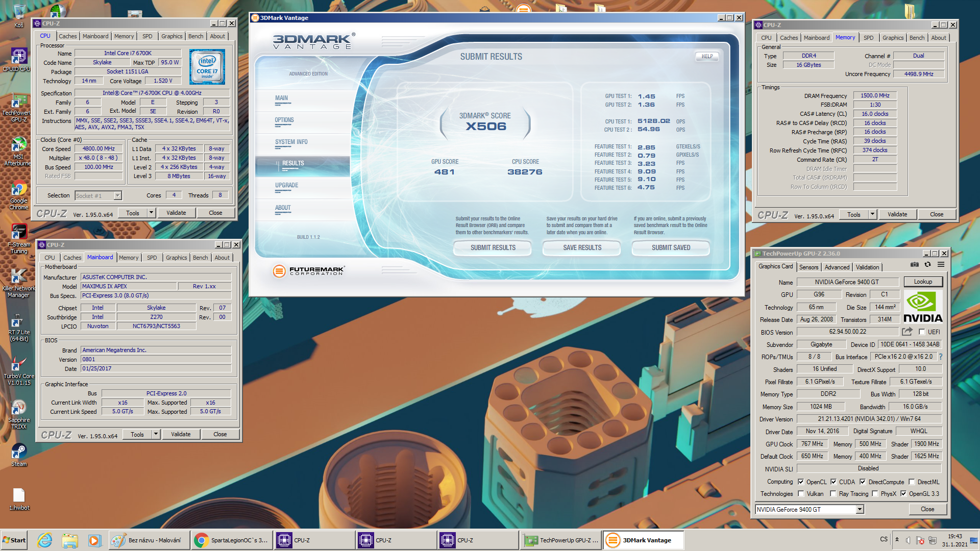Open Windows Explorer folder icon in taskbar
This screenshot has width=980, height=551.
point(70,540)
